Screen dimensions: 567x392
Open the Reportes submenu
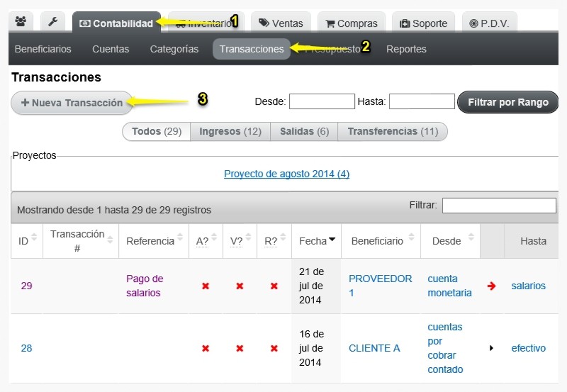pyautogui.click(x=406, y=49)
